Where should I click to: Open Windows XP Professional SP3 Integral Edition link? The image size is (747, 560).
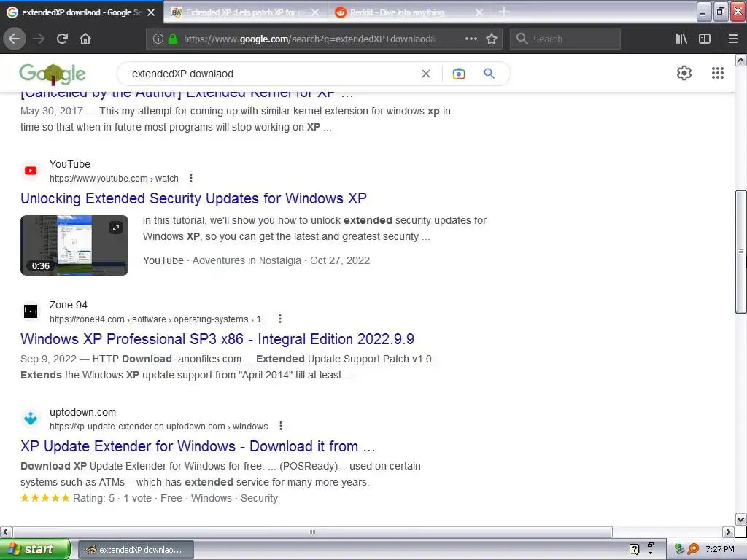(x=217, y=339)
